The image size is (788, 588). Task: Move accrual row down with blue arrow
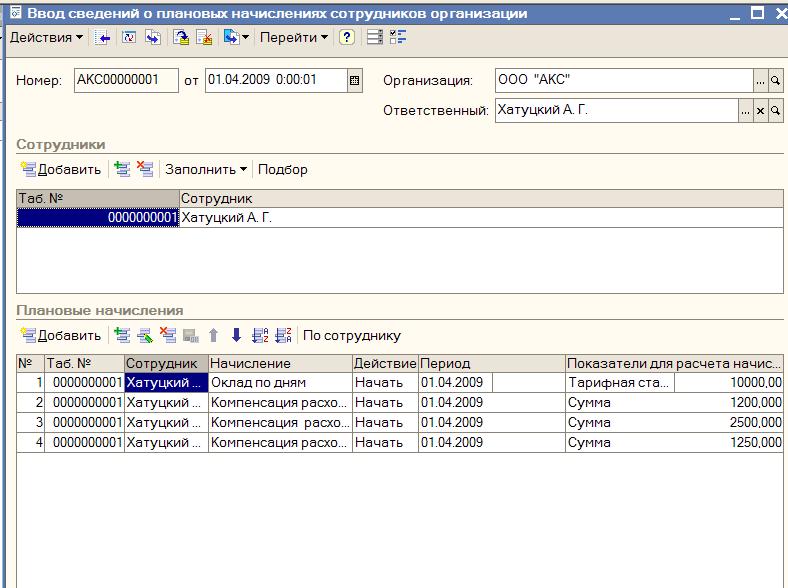236,335
